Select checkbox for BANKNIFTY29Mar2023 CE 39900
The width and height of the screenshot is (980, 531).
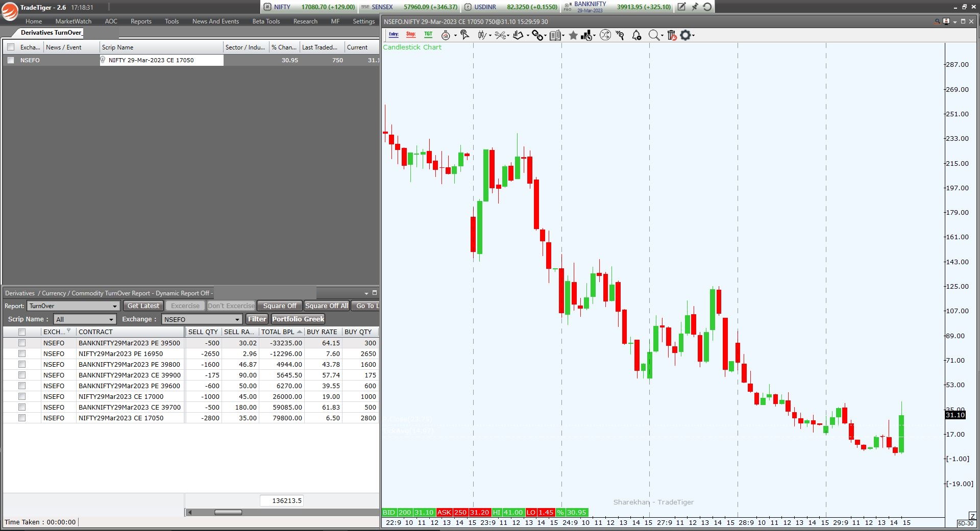tap(22, 375)
